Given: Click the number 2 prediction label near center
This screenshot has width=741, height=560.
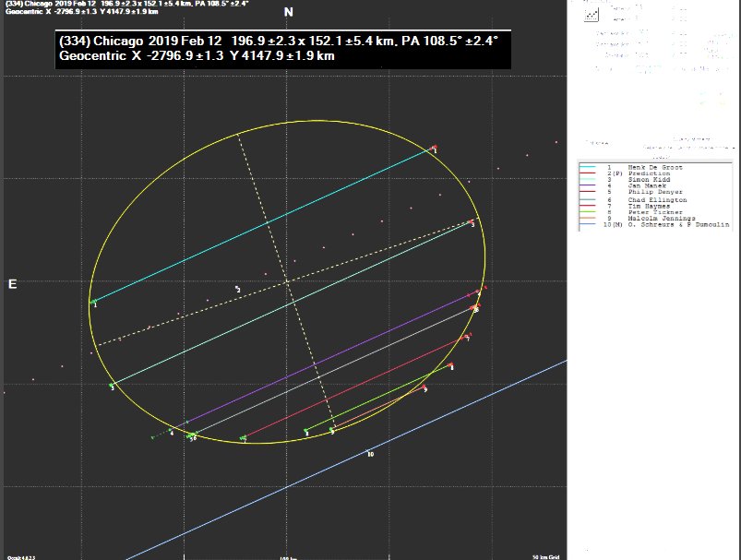Looking at the screenshot, I should point(238,290).
